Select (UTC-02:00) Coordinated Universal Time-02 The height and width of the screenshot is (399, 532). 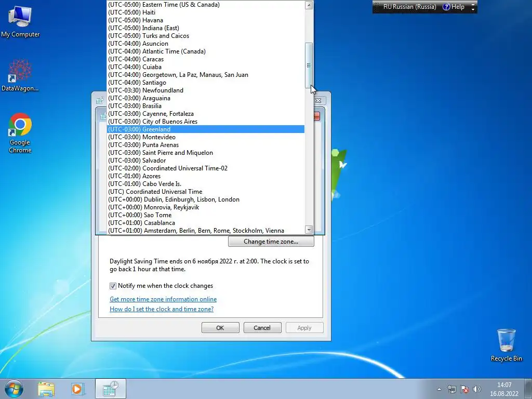pos(206,169)
